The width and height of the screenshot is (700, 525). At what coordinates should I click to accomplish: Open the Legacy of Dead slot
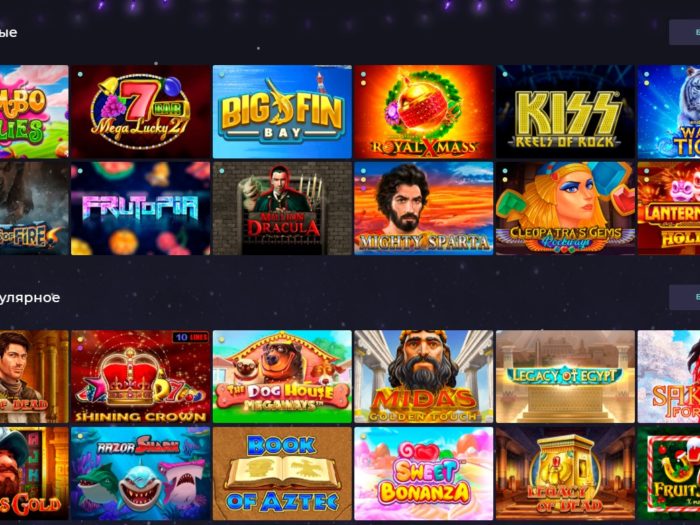(565, 474)
